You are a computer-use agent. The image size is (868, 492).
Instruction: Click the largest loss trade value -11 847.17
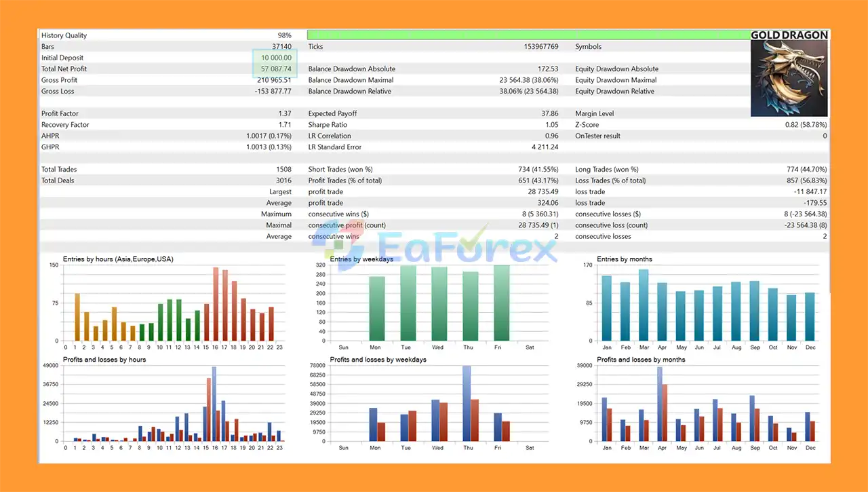810,192
